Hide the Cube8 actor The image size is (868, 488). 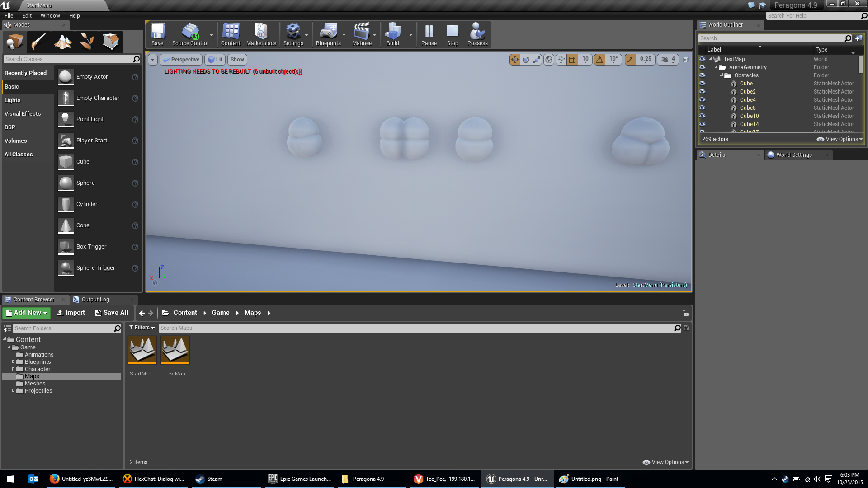point(702,108)
